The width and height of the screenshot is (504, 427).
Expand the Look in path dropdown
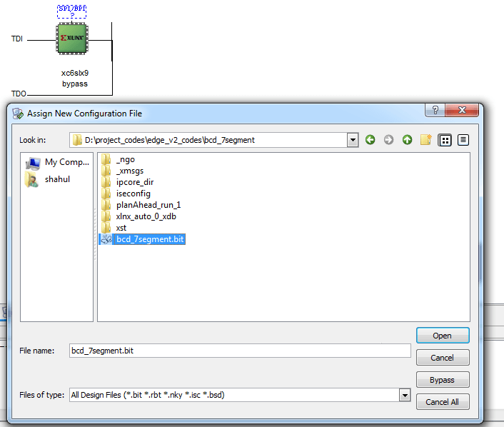(x=352, y=140)
